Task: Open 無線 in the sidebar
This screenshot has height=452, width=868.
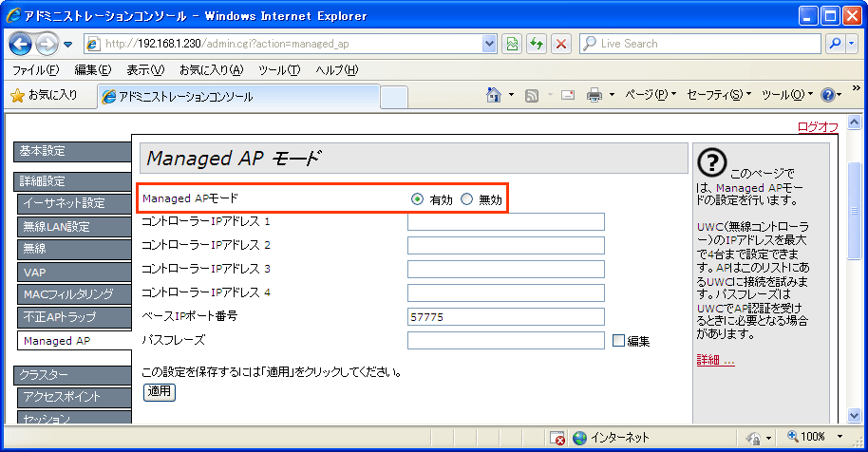Action: tap(74, 250)
